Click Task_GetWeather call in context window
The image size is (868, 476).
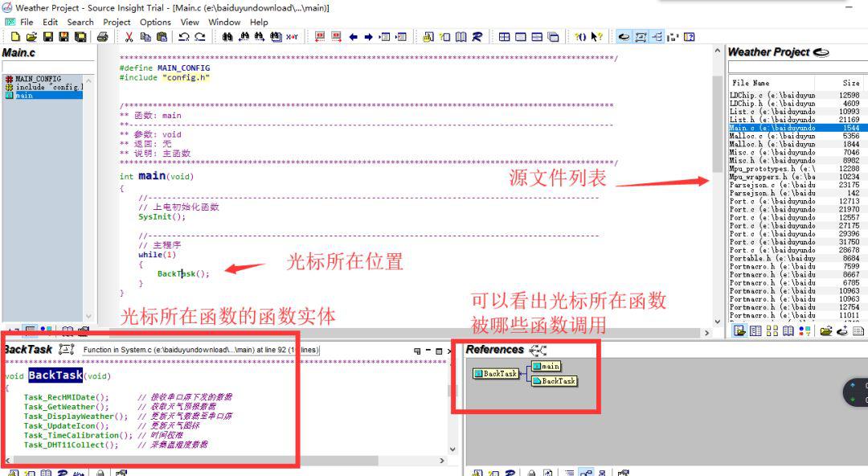(67, 407)
